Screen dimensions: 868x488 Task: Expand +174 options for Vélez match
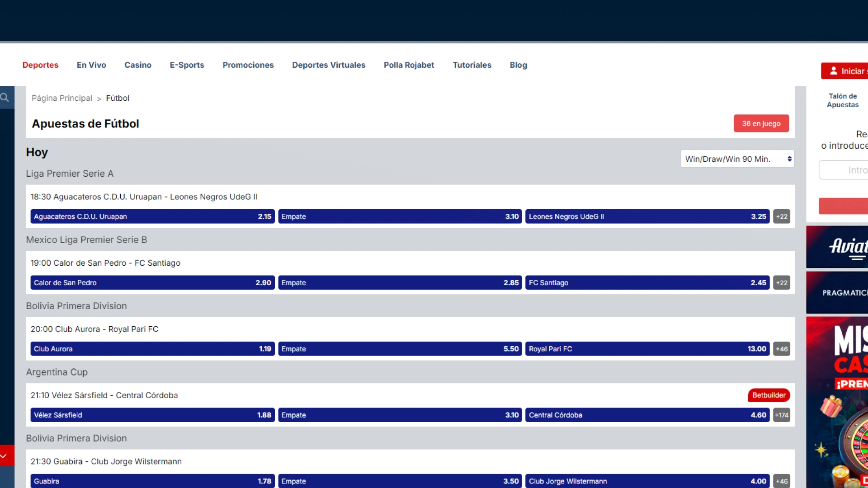(x=781, y=415)
